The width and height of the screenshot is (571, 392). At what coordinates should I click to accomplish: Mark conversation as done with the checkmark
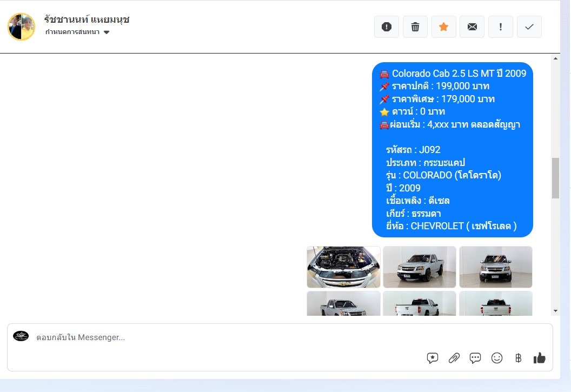[529, 26]
